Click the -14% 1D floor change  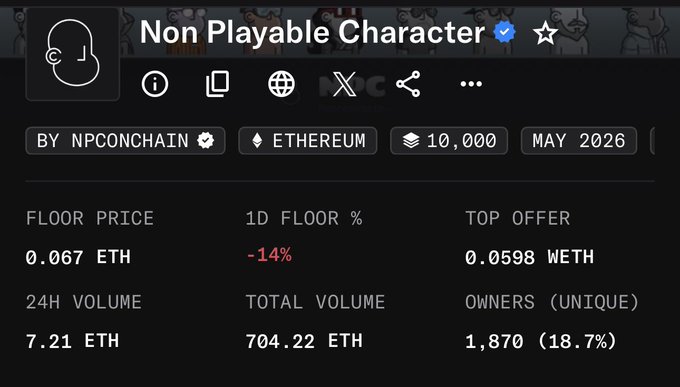point(269,256)
